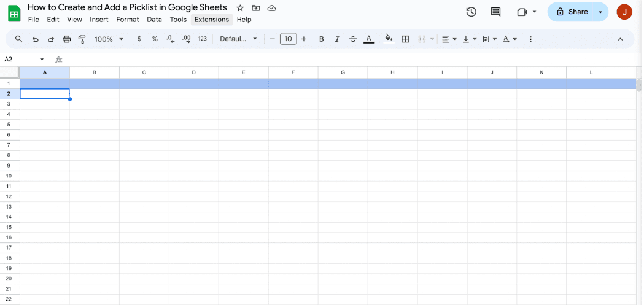Open more toolbar options three dots
This screenshot has height=305, width=644.
tap(530, 39)
